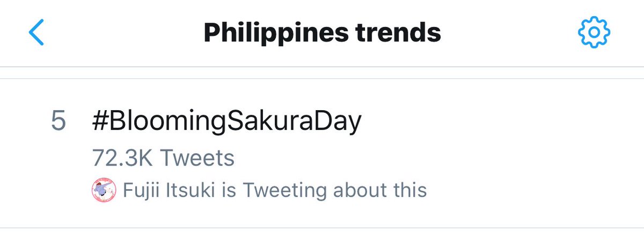Open the #BloomingSakuraDay trend
644x238 pixels.
tap(226, 121)
